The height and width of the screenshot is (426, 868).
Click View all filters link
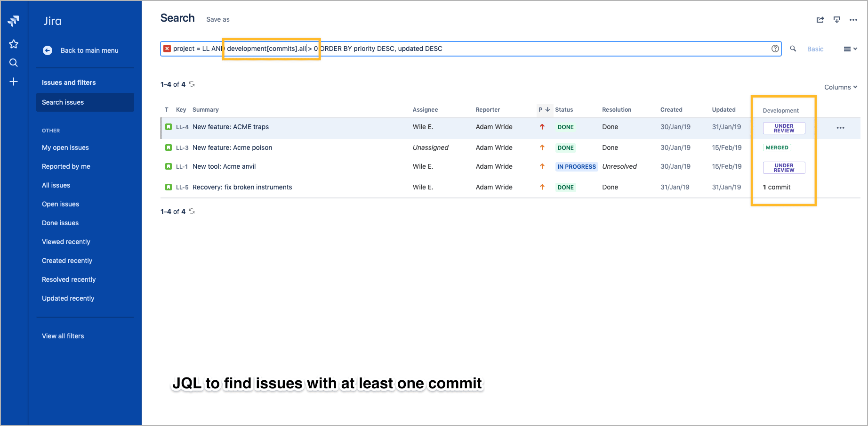63,336
